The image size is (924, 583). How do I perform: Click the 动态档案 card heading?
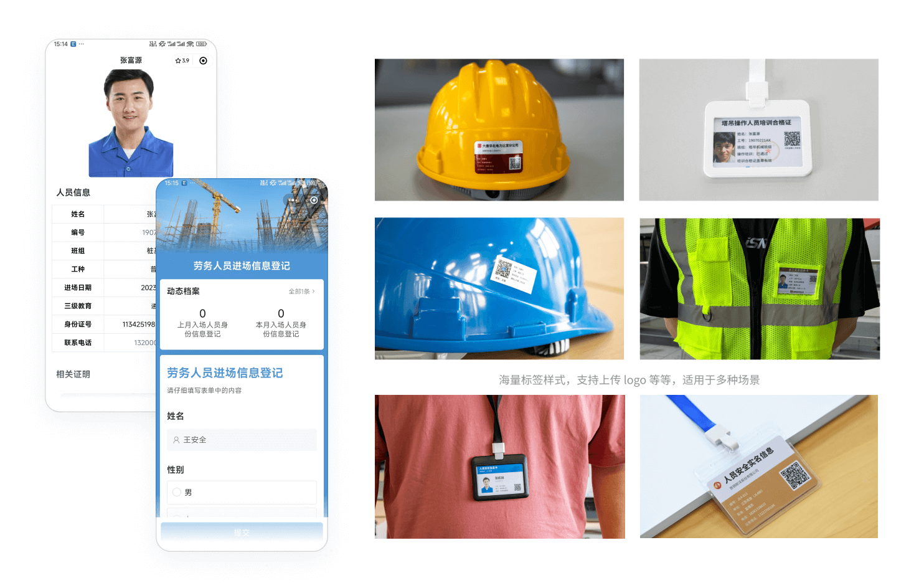tap(183, 291)
